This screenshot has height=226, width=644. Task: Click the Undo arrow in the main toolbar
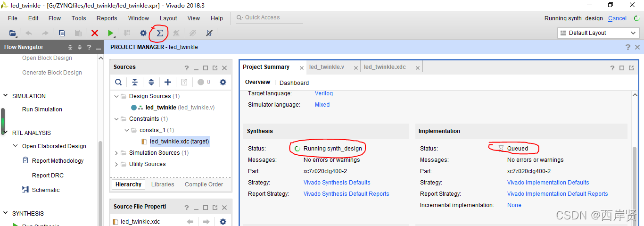(29, 33)
